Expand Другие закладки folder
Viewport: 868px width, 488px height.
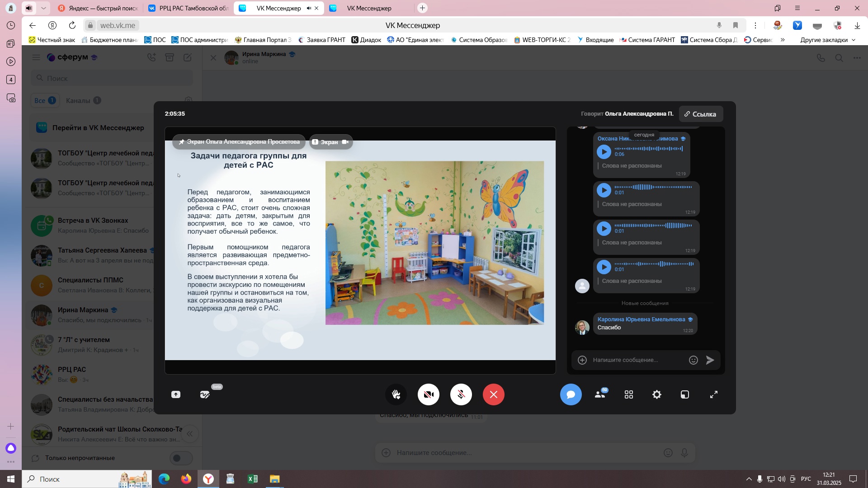(x=828, y=40)
